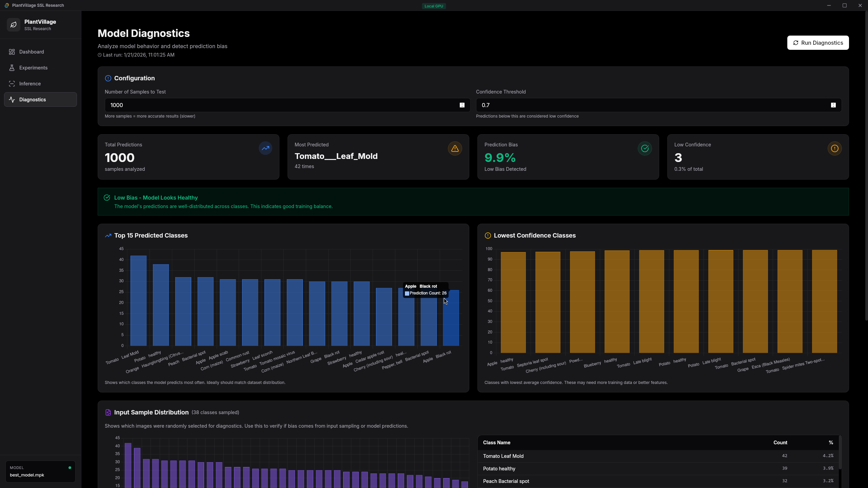Open the Confidence Threshold stepper control
This screenshot has height=488, width=868.
click(833, 105)
